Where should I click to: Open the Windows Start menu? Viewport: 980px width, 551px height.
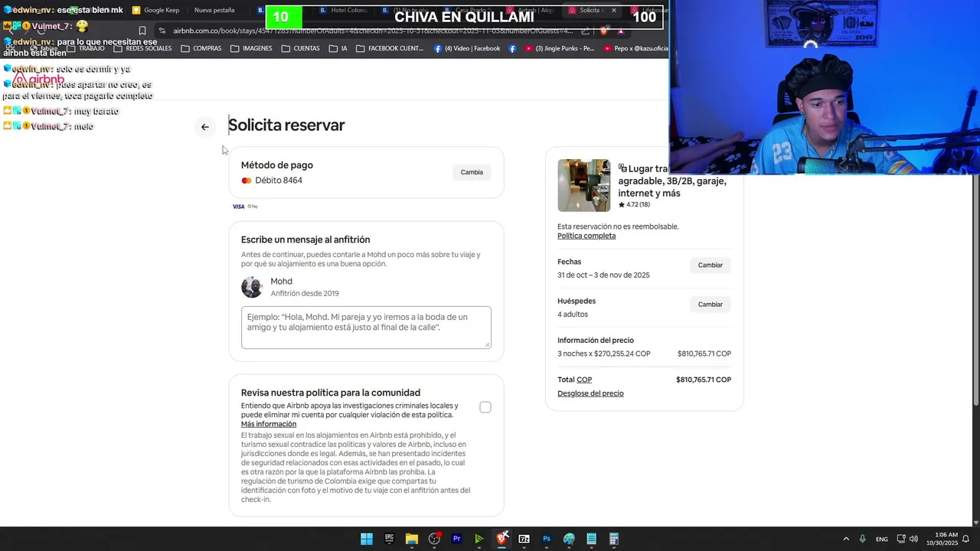367,539
